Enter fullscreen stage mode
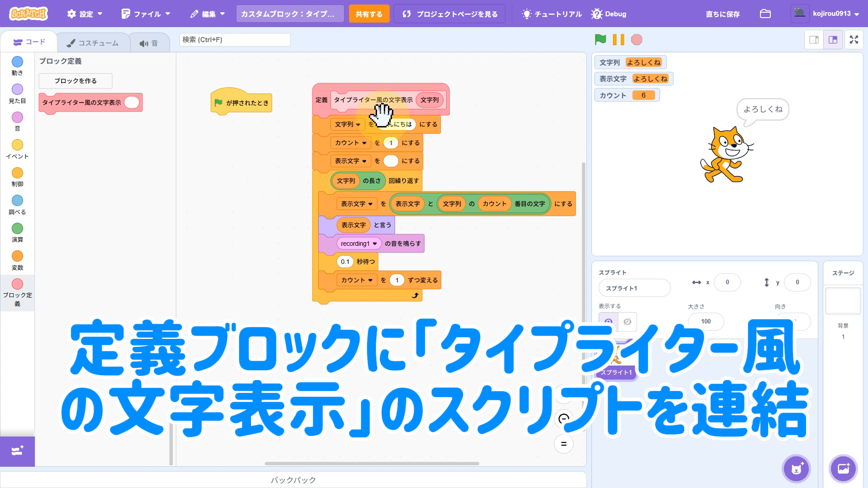The image size is (868, 488). click(854, 40)
